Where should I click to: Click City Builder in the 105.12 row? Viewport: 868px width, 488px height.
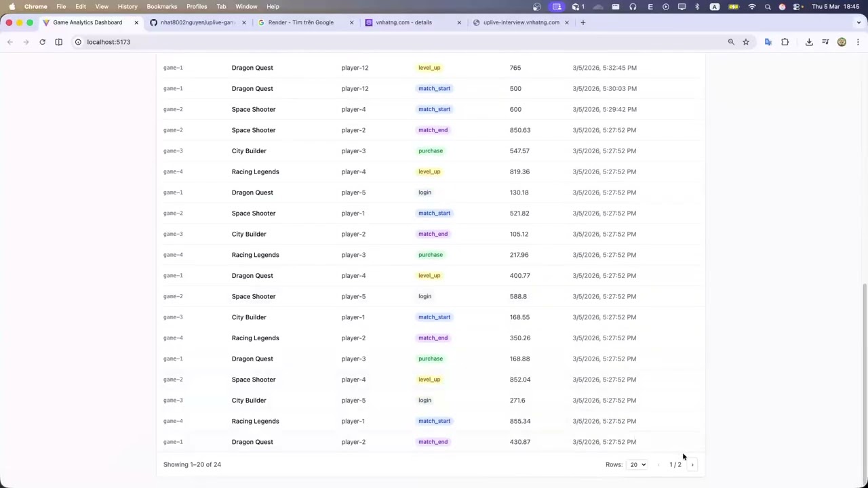pos(249,235)
